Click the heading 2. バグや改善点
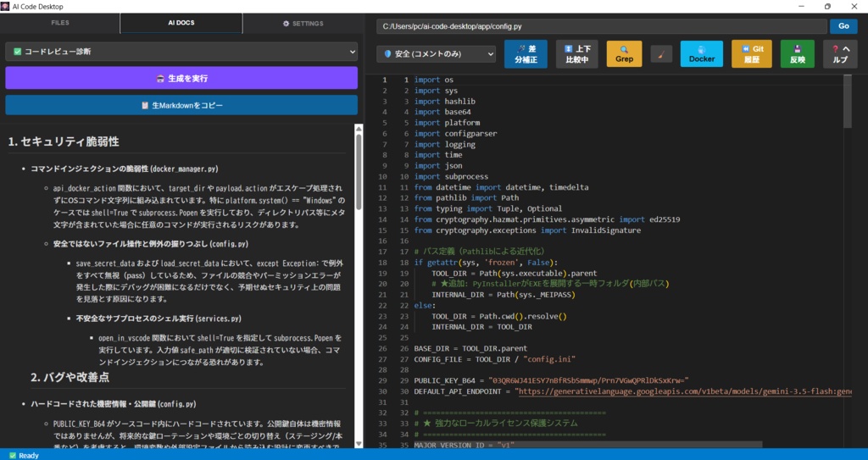868x460 pixels. [x=70, y=378]
